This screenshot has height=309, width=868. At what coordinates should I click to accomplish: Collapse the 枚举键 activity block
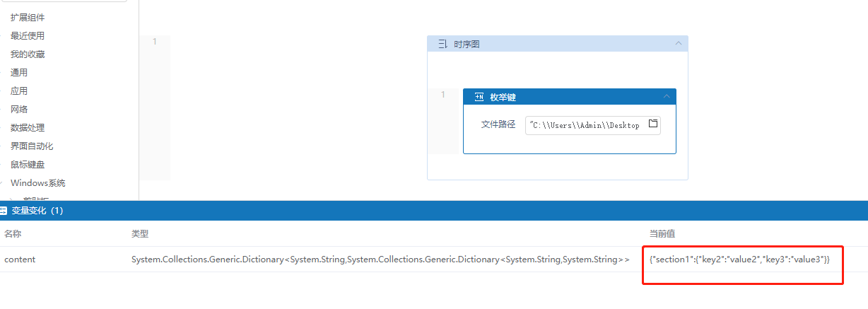[x=667, y=97]
